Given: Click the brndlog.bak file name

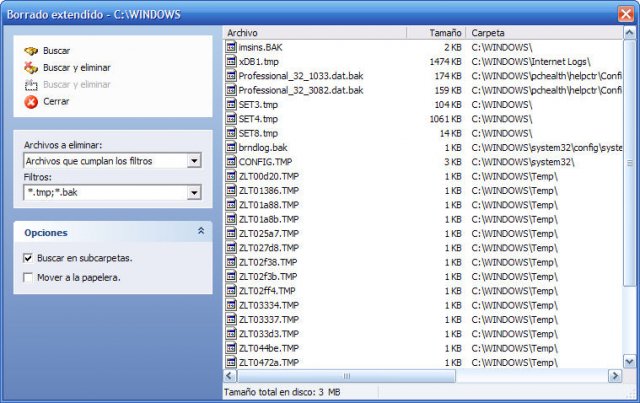Looking at the screenshot, I should pos(263,147).
